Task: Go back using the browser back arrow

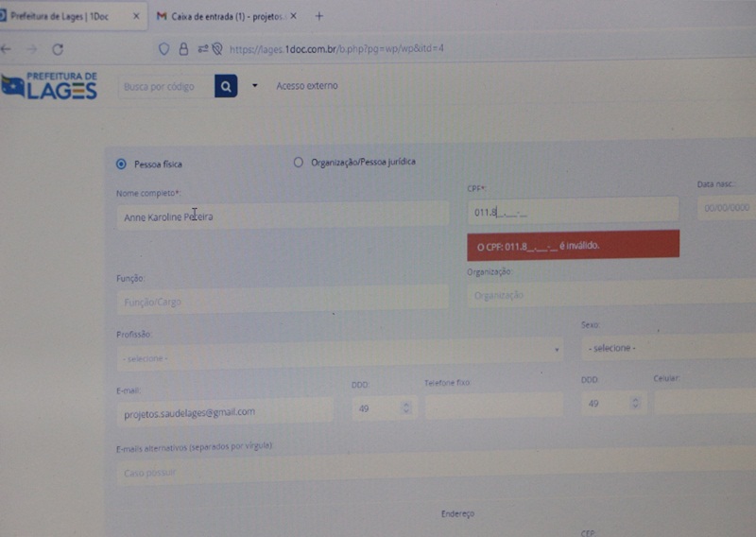Action: pos(7,49)
